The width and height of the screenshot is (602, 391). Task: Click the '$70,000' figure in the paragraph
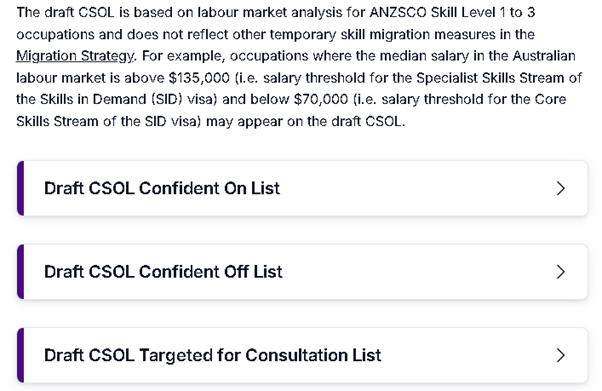pos(321,99)
